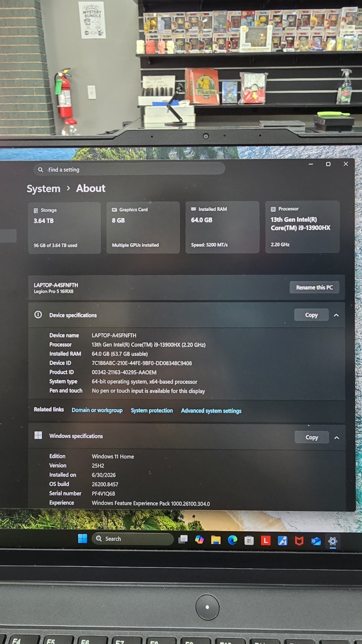Image resolution: width=362 pixels, height=644 pixels.
Task: Click the Settings gear on the taskbar
Action: point(333,541)
